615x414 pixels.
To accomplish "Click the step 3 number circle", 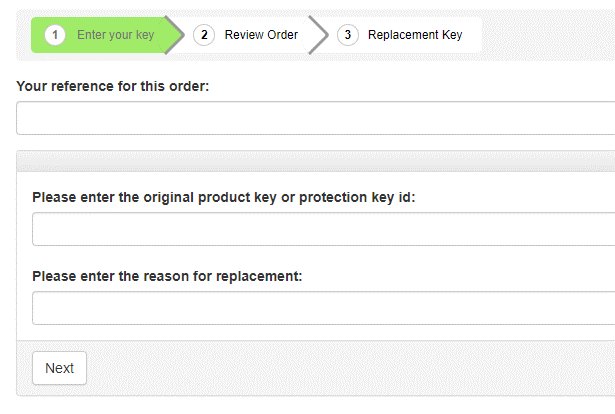I will 348,35.
